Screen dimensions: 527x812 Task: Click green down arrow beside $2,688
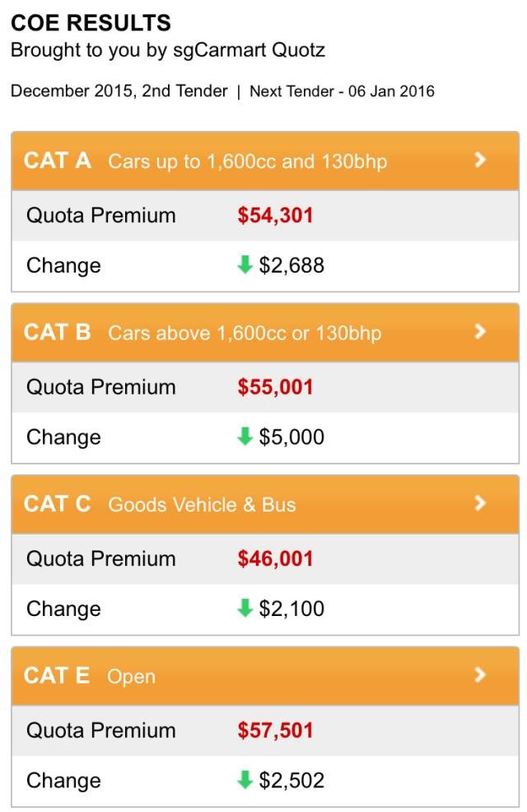click(x=245, y=265)
